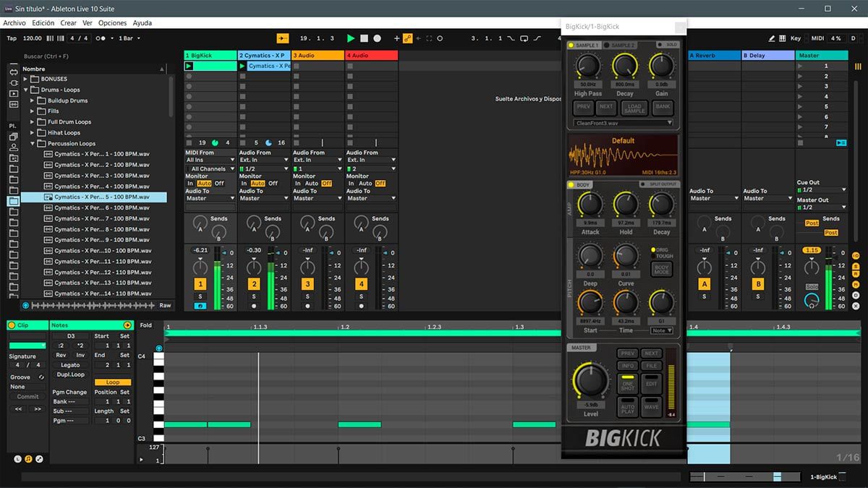The height and width of the screenshot is (488, 868).
Task: Launch Master scene 3
Action: point(800,86)
